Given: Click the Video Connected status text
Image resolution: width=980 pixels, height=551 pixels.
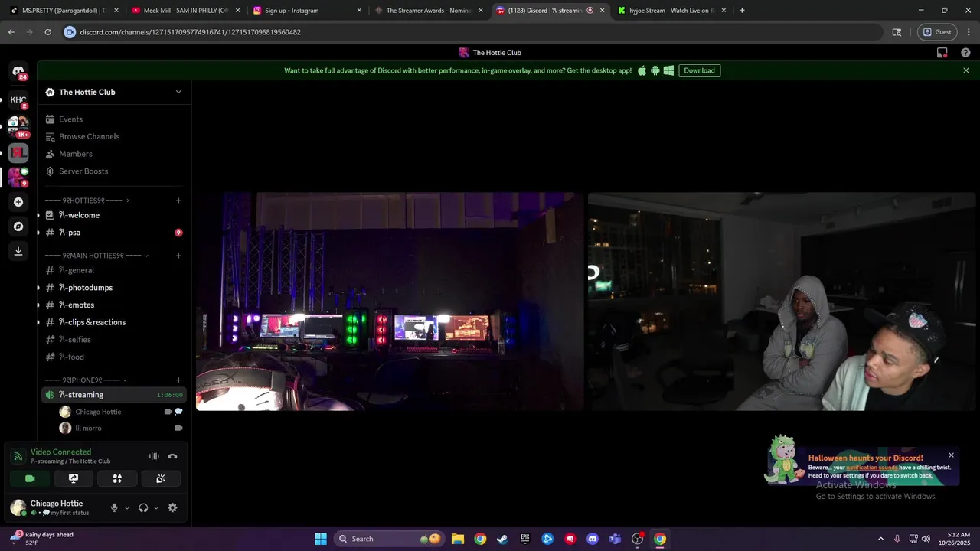Looking at the screenshot, I should tap(60, 452).
